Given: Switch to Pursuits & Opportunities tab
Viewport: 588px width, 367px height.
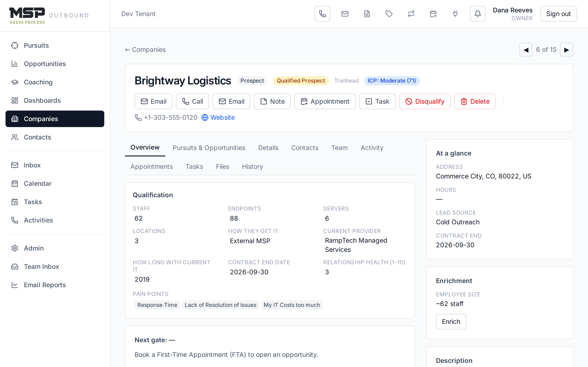Looking at the screenshot, I should (209, 148).
